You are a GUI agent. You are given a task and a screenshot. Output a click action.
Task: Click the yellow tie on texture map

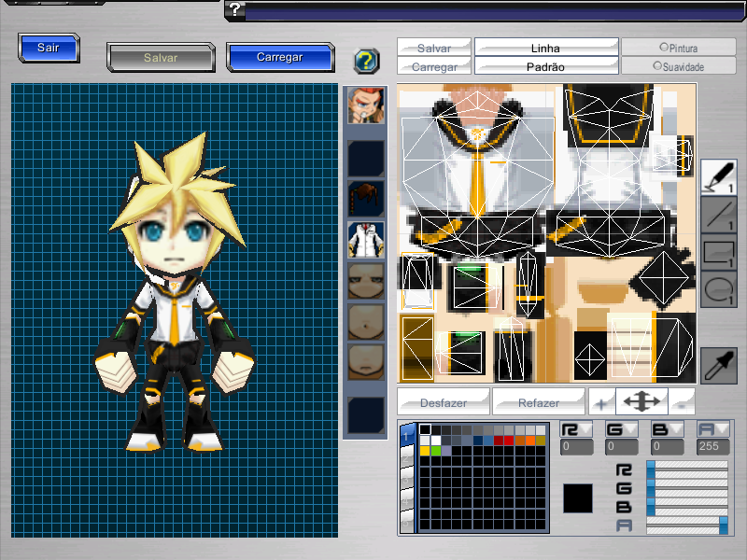(x=477, y=183)
